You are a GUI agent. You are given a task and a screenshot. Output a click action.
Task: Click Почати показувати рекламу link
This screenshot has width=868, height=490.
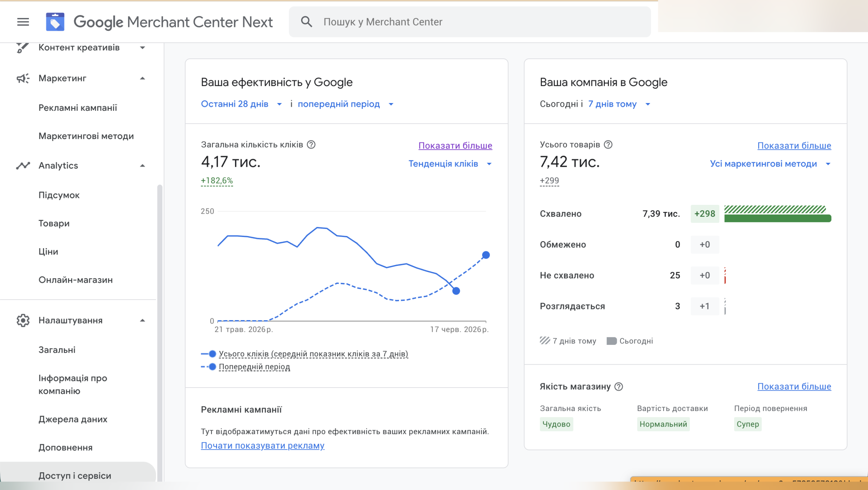pos(262,446)
